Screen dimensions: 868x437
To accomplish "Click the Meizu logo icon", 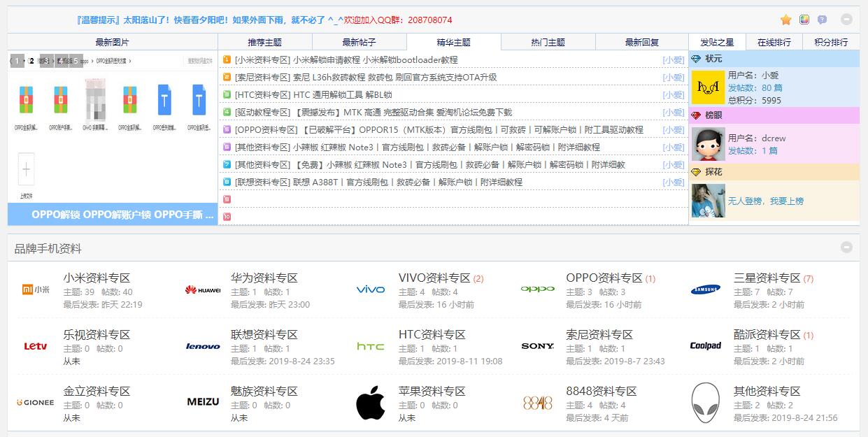I will (203, 402).
